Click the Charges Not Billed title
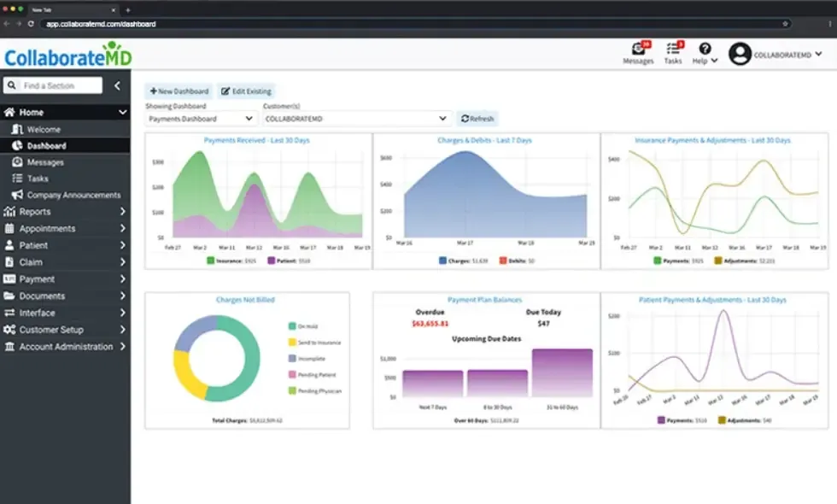 coord(246,300)
